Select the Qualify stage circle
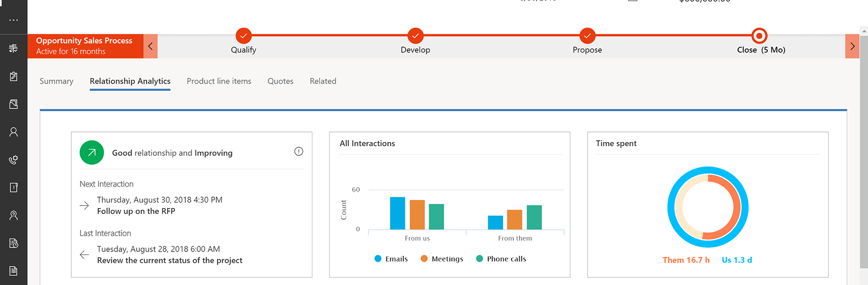This screenshot has width=868, height=285. tap(243, 36)
